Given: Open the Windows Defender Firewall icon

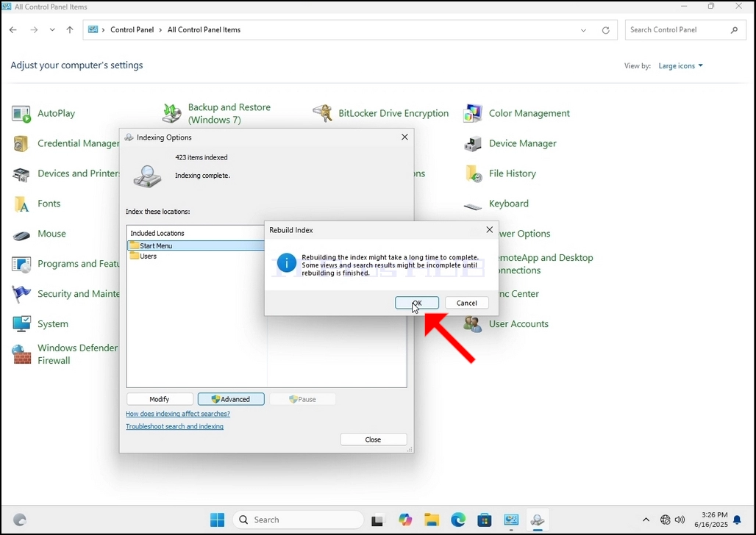Looking at the screenshot, I should pyautogui.click(x=21, y=354).
